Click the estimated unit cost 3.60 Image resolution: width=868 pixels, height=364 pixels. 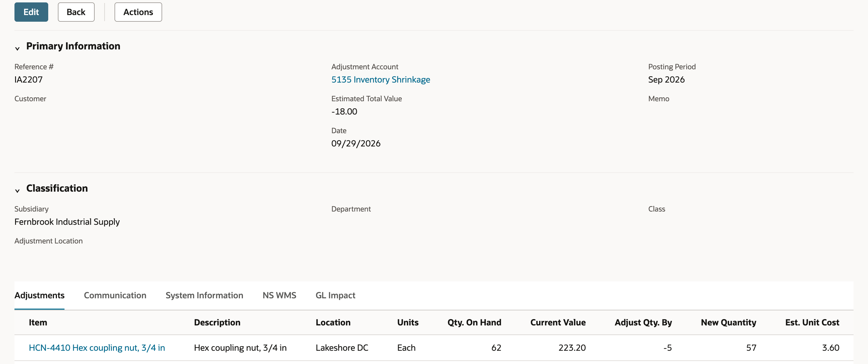pos(831,347)
